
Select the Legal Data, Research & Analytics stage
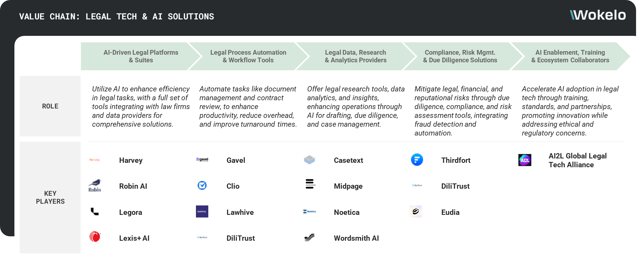(x=356, y=56)
